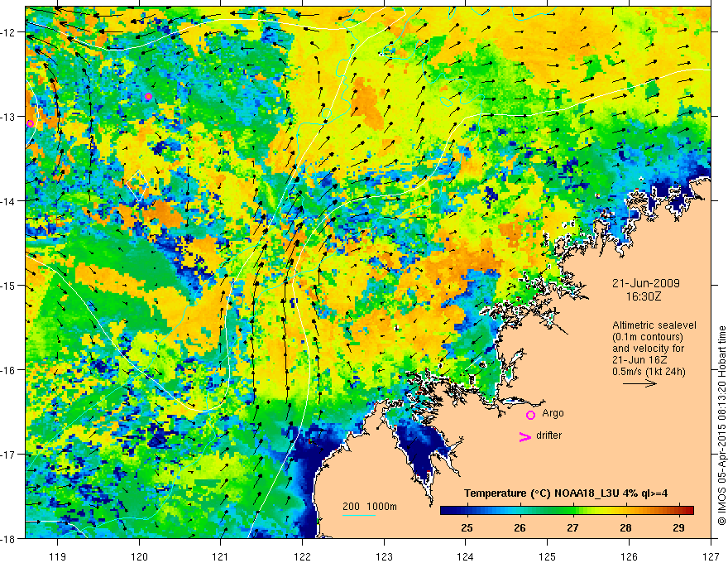Click the latitude axis label -16
The image size is (728, 563).
[8, 370]
